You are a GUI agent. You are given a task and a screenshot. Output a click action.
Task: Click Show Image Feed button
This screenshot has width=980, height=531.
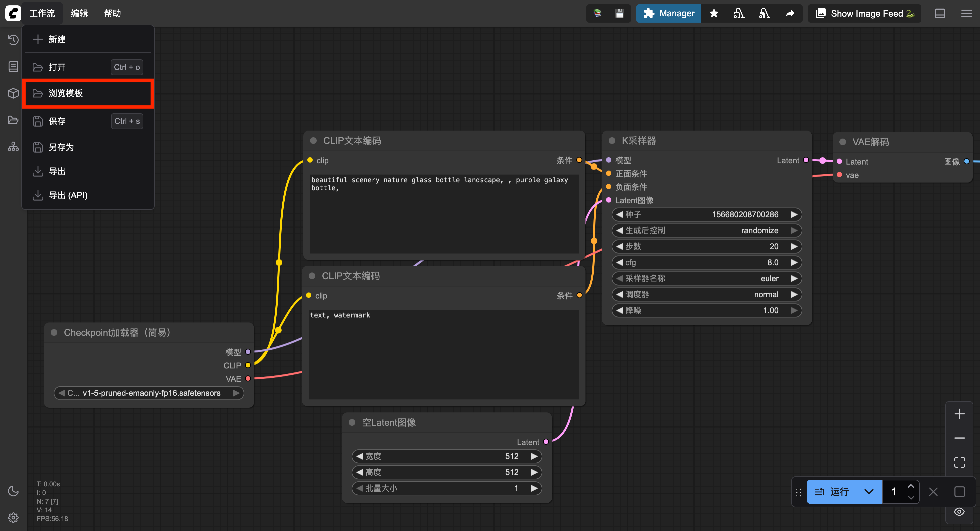click(x=864, y=13)
